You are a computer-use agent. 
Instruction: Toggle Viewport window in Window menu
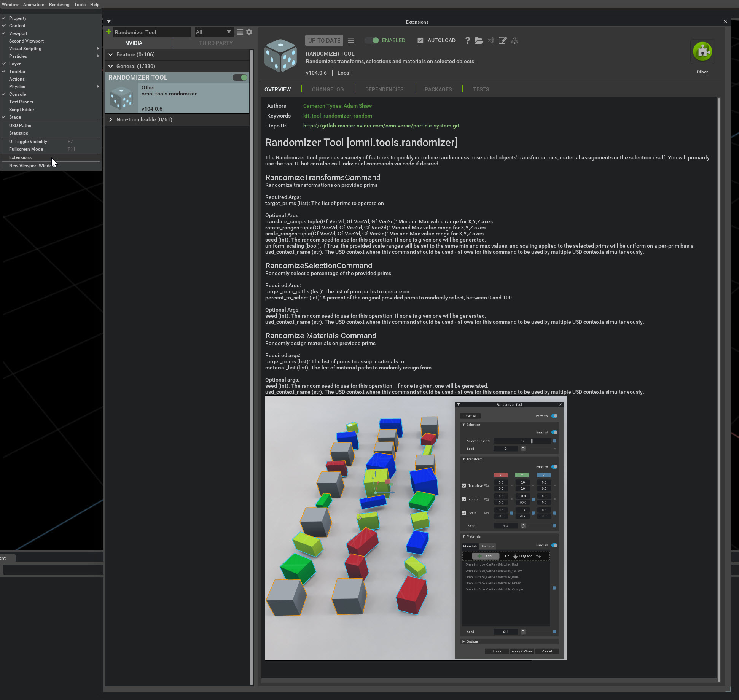coord(51,33)
